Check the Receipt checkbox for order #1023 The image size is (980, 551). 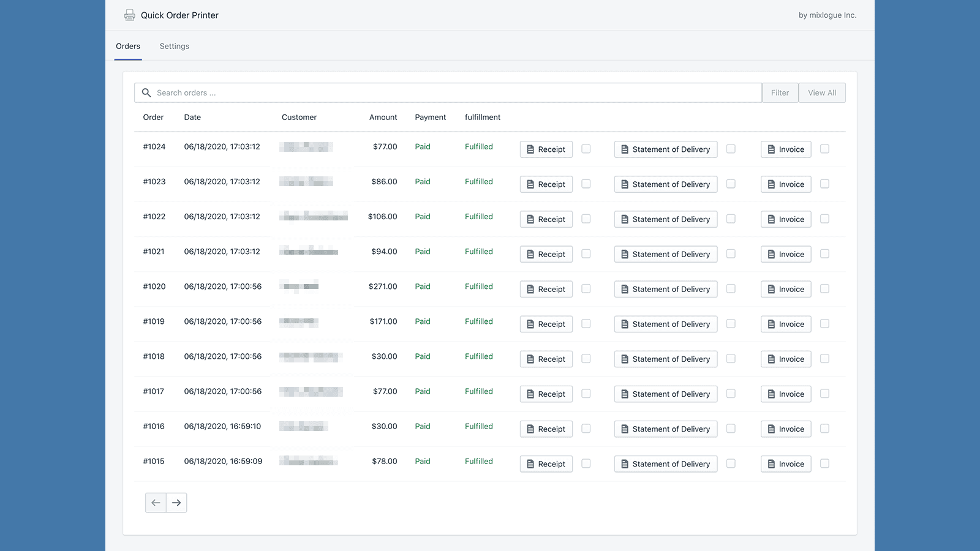tap(586, 184)
